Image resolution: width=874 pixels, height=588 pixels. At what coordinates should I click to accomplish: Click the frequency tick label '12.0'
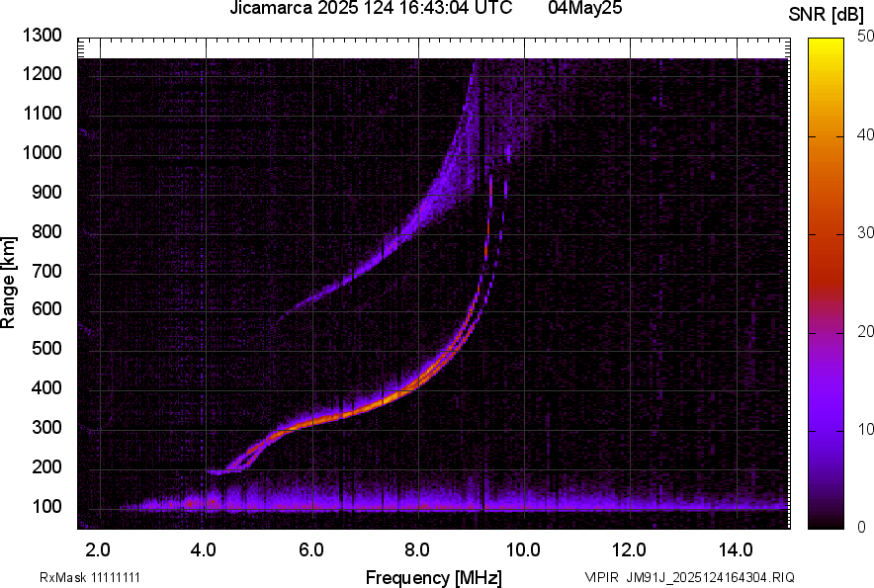click(x=629, y=550)
